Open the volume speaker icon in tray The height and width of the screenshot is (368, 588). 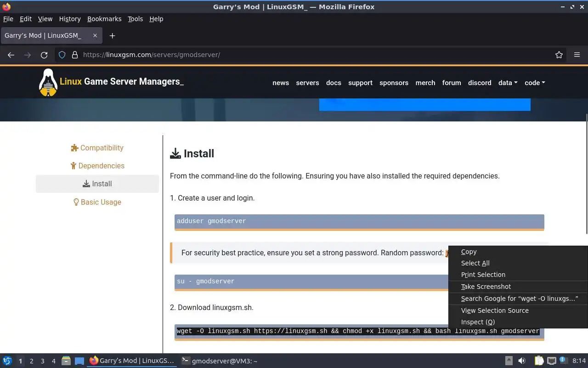coord(522,361)
